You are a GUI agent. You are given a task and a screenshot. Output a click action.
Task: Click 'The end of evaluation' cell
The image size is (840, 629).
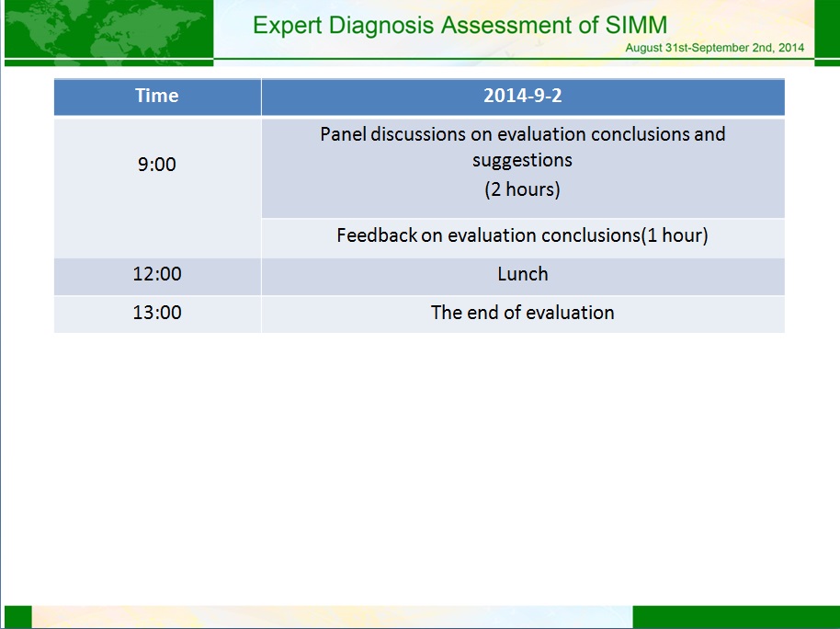[522, 313]
